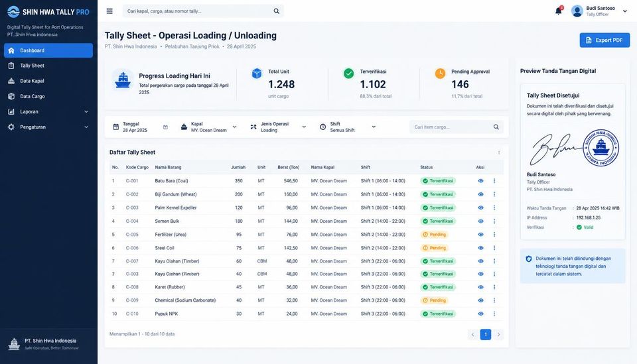View details of Fertilizer (Urea) row
The width and height of the screenshot is (637, 364).
point(480,235)
